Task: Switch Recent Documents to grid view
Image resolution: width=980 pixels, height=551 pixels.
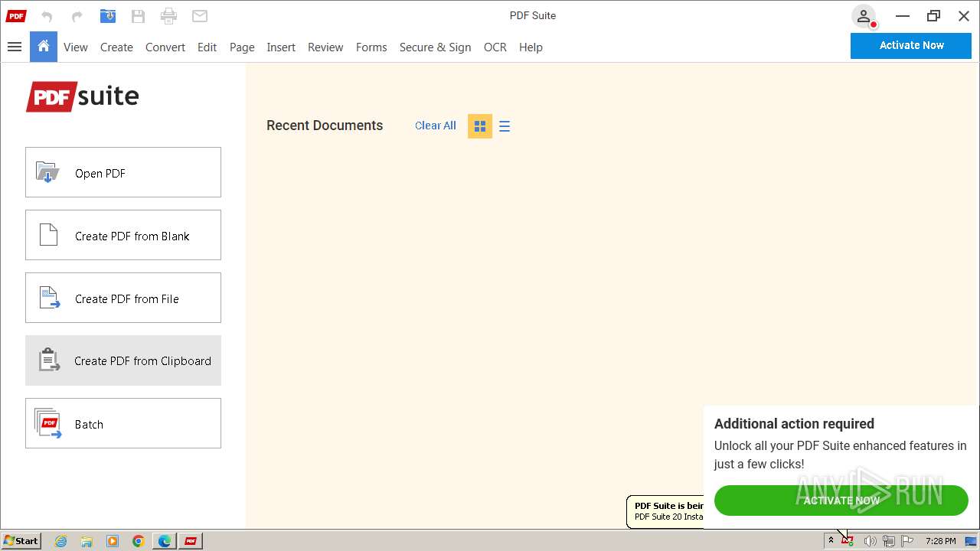Action: tap(480, 126)
